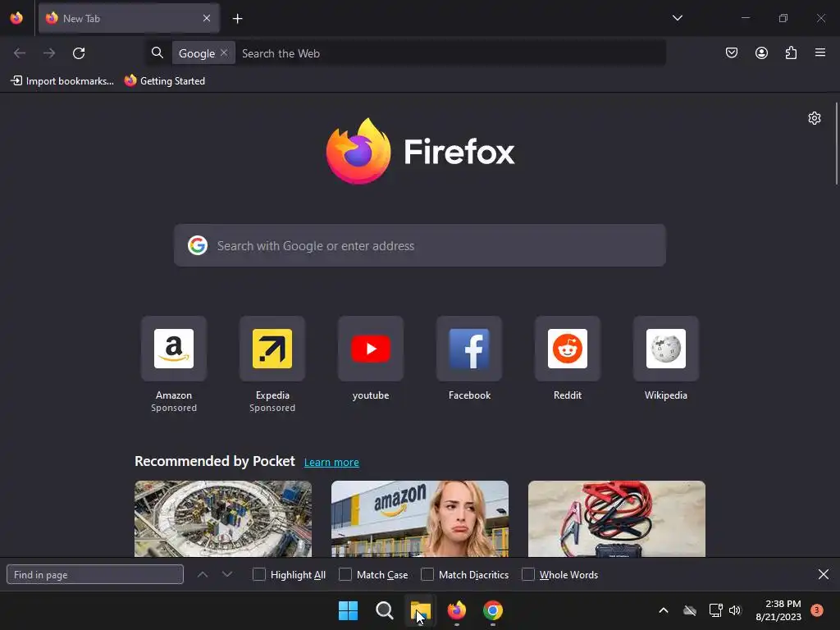The height and width of the screenshot is (630, 840).
Task: Close the find bar
Action: pyautogui.click(x=824, y=574)
